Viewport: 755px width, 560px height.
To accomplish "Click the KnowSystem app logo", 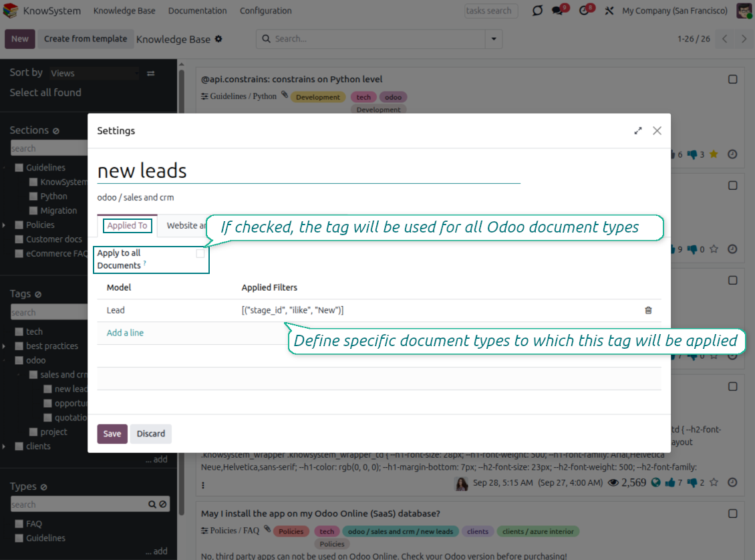I will tap(11, 11).
